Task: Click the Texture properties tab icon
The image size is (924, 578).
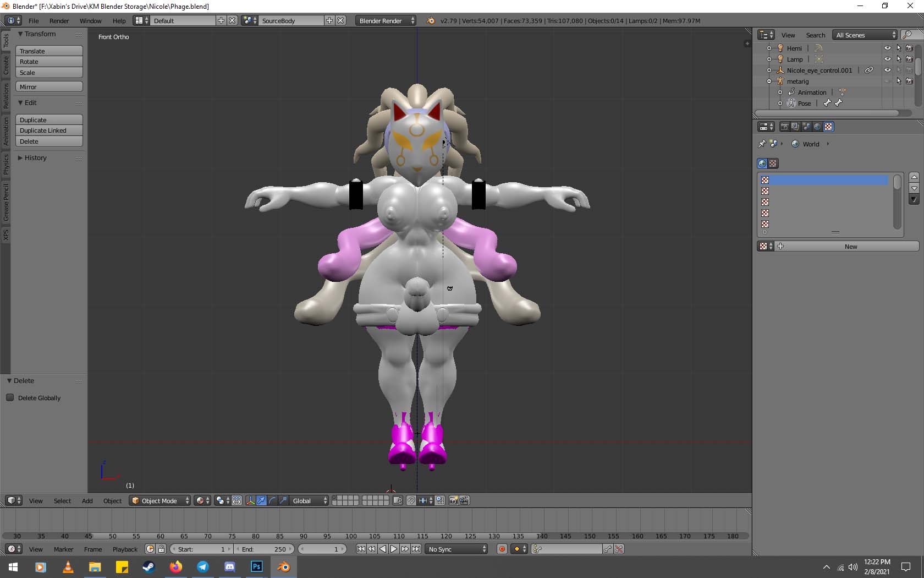Action: tap(828, 127)
